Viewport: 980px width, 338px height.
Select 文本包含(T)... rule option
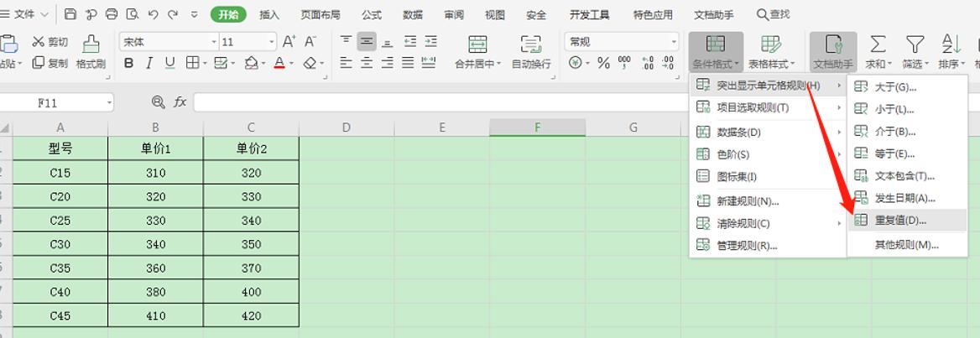(x=907, y=175)
